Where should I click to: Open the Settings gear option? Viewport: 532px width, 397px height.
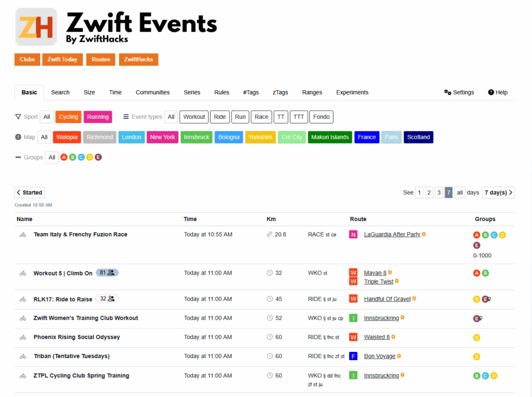pos(459,92)
